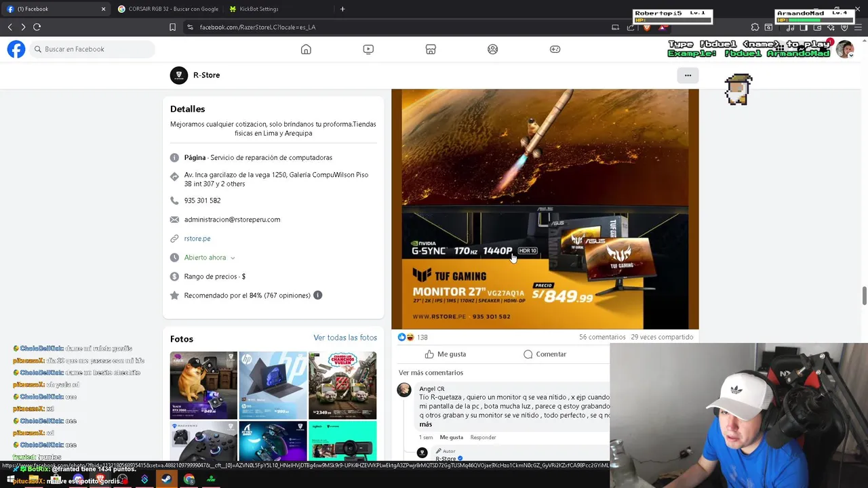Click the share page icon in address bar
This screenshot has height=488, width=868.
(x=631, y=27)
